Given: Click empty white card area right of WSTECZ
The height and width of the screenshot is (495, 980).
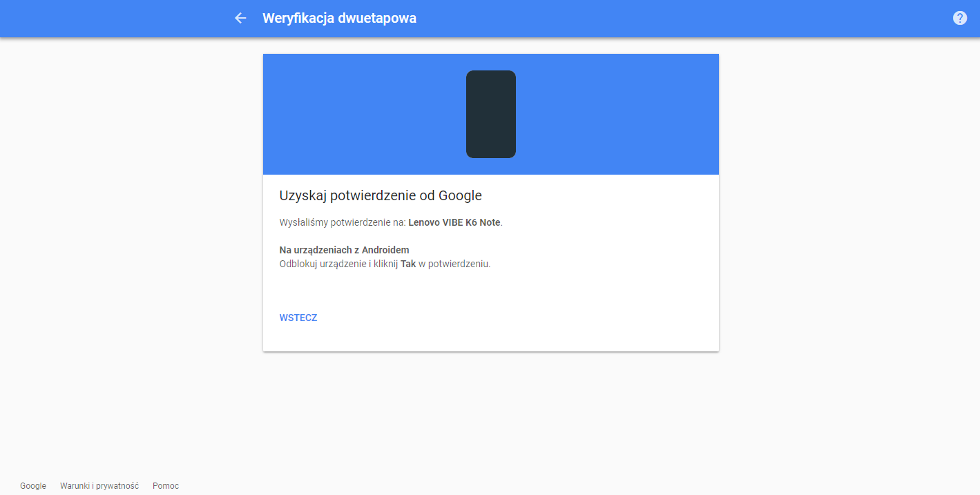Looking at the screenshot, I should [518, 318].
